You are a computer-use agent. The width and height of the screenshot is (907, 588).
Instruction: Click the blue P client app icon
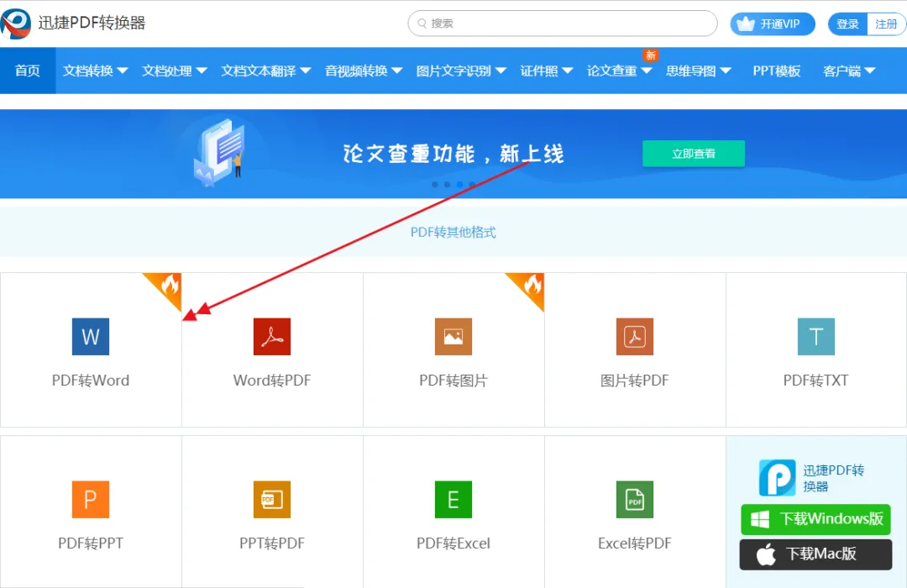[778, 477]
